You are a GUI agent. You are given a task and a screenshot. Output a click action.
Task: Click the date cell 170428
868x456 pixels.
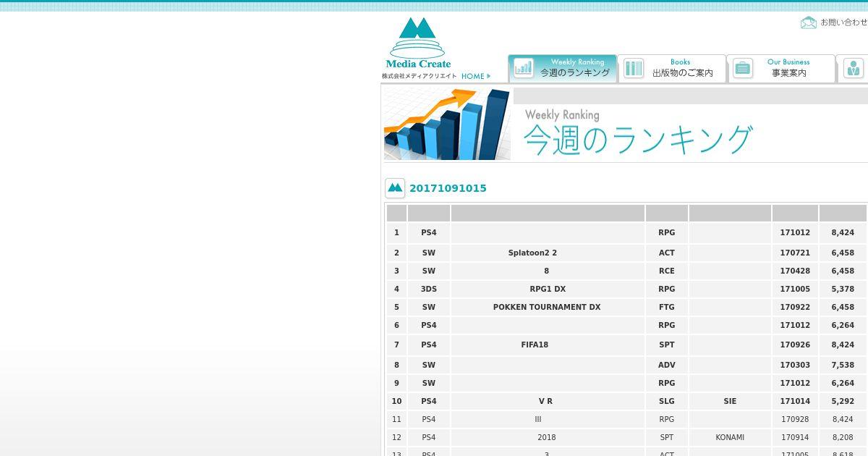(x=795, y=271)
